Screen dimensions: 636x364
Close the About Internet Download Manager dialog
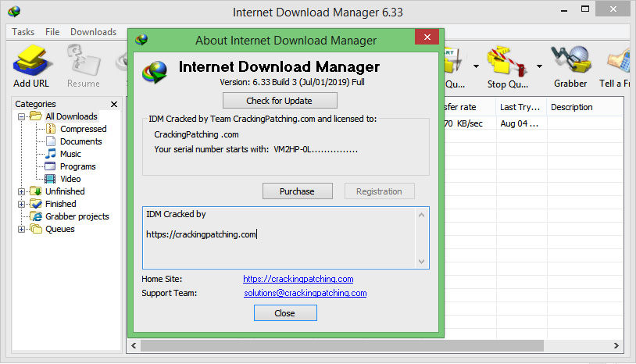427,37
